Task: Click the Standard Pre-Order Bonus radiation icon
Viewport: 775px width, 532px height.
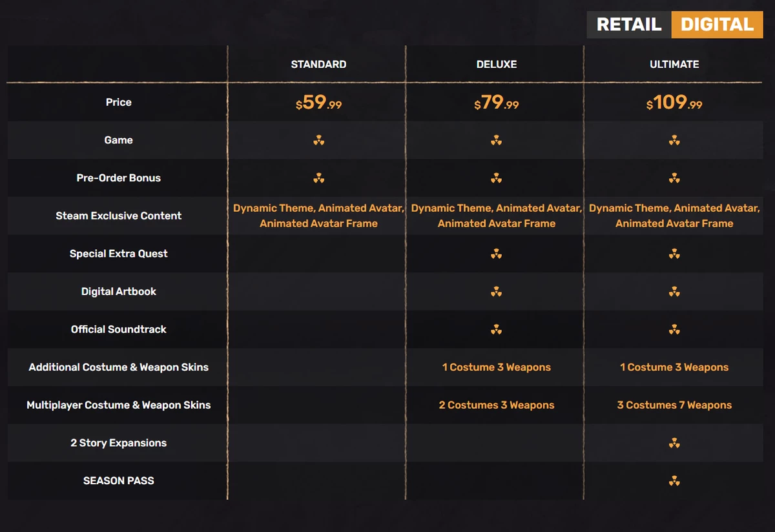Action: tap(318, 178)
